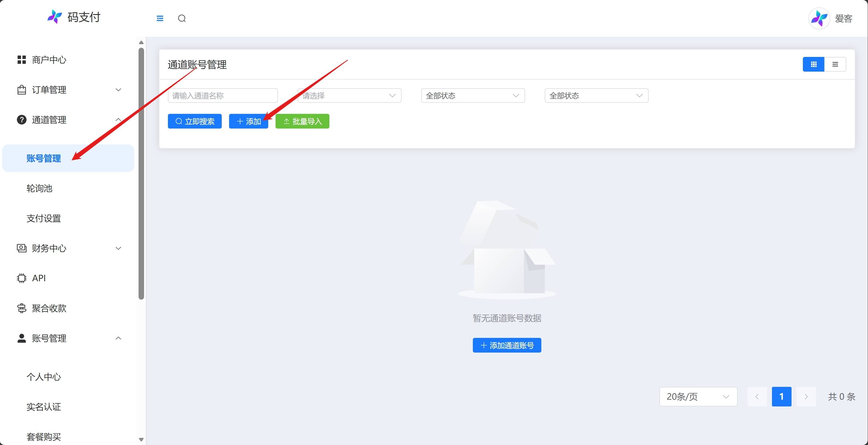868x445 pixels.
Task: Click the 立即搜索 button
Action: (195, 121)
